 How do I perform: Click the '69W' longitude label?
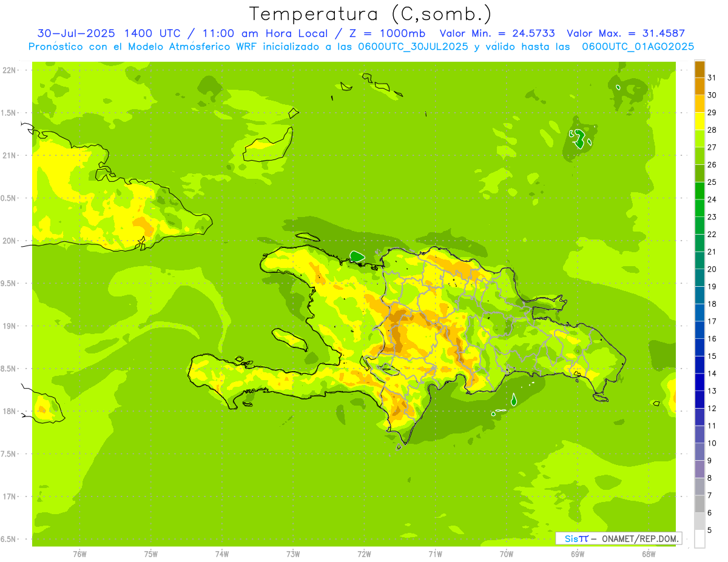pyautogui.click(x=578, y=554)
